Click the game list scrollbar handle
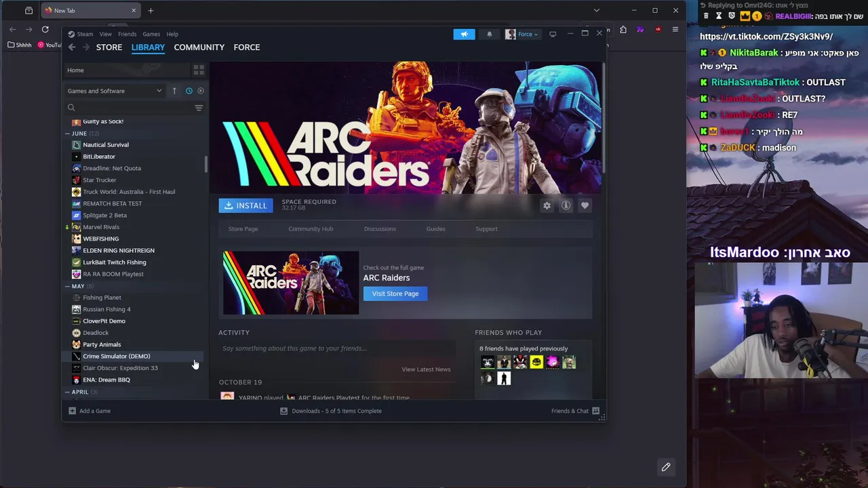 coord(205,164)
